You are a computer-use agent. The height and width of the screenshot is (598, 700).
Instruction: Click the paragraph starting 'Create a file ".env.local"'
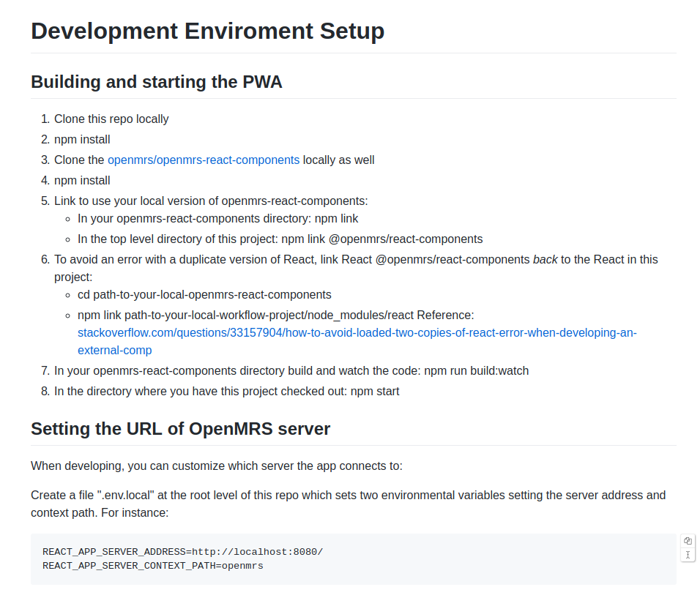[x=349, y=504]
